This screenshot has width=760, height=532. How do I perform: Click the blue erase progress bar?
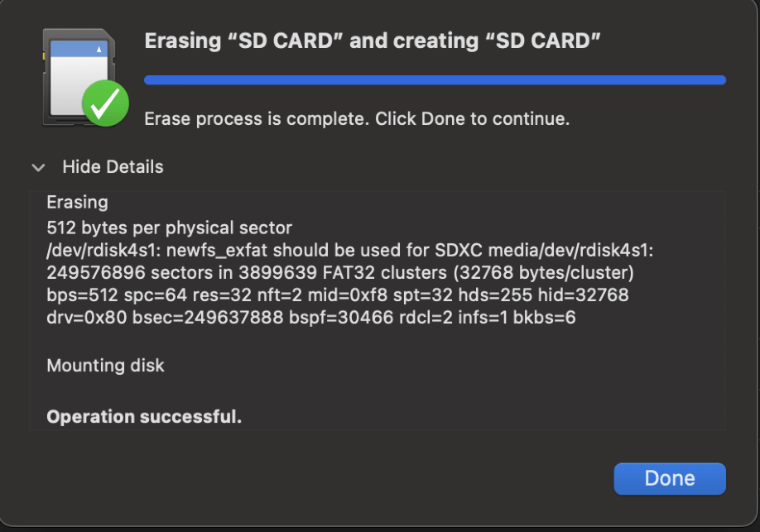[x=435, y=80]
